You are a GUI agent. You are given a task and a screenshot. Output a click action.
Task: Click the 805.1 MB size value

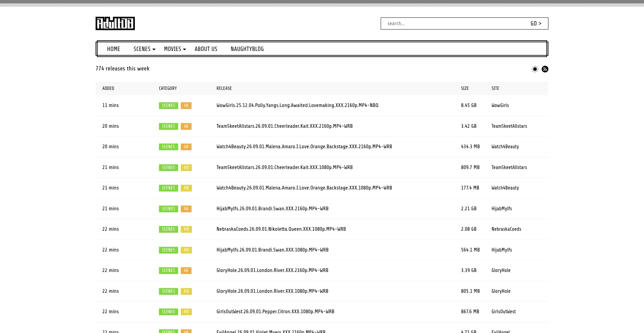[x=470, y=291]
